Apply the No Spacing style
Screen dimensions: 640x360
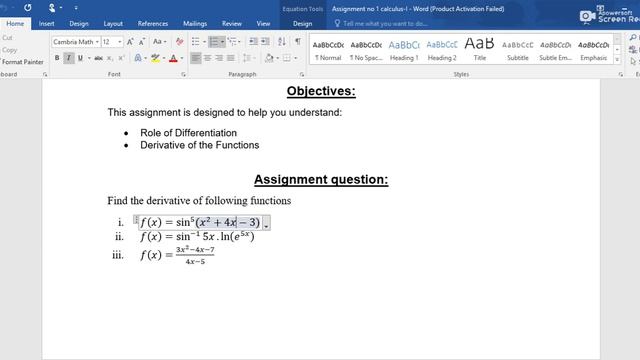coord(366,51)
